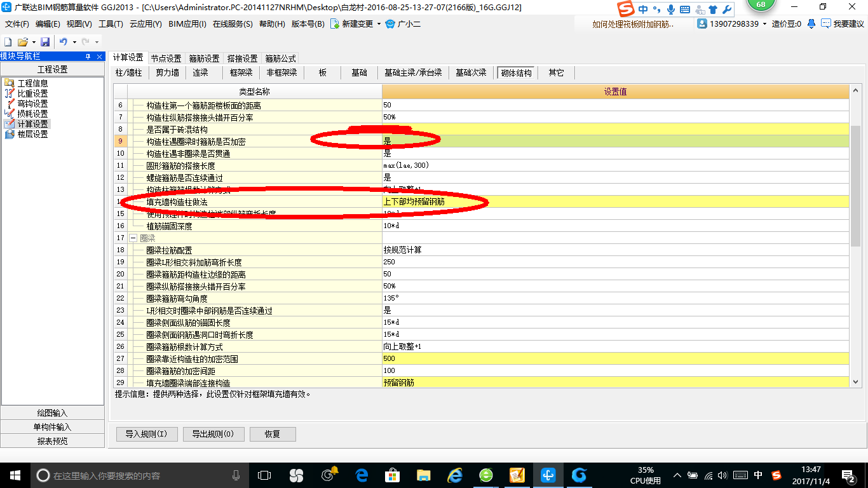Click the Redo arrow icon

pos(86,41)
